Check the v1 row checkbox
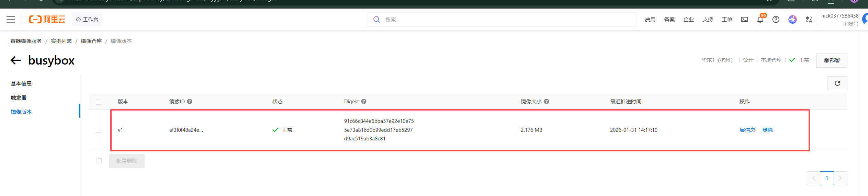 tap(99, 130)
